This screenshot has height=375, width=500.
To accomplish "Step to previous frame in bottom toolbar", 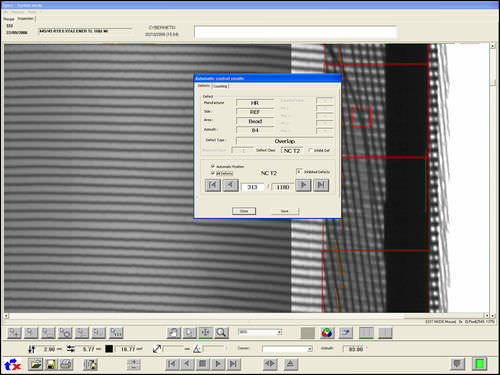I will [187, 364].
